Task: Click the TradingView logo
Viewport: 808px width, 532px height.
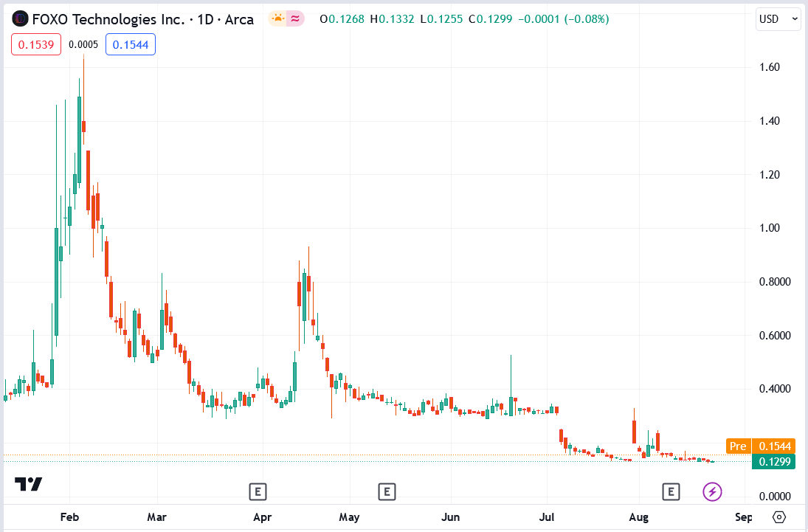Action: pyautogui.click(x=28, y=484)
